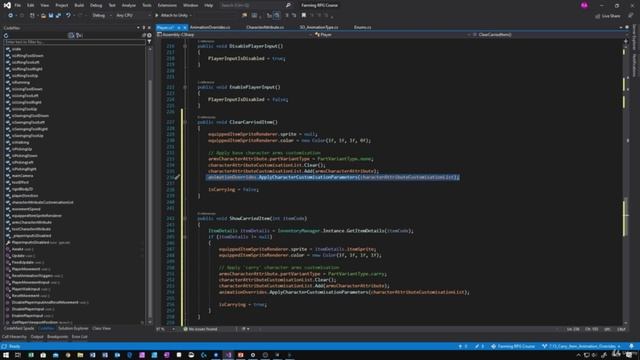640x360 pixels.
Task: Click the pending changes pencil icon in status bar
Action: point(479,346)
